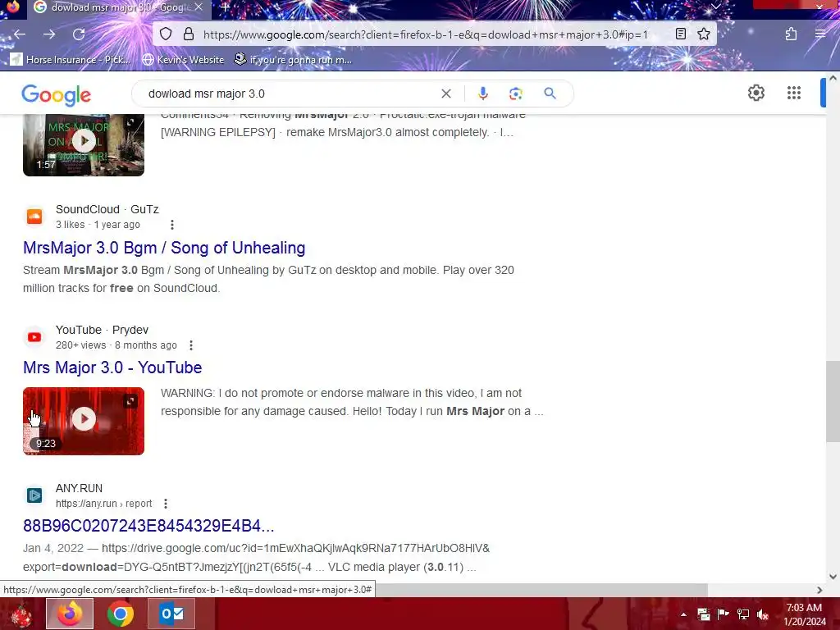Go to Google homepage via logo
This screenshot has width=840, height=630.
coord(57,95)
